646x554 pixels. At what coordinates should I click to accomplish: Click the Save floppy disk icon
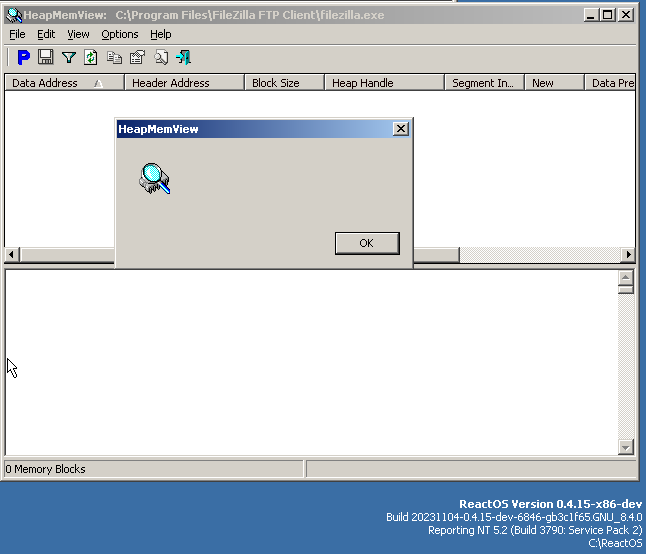tap(46, 58)
